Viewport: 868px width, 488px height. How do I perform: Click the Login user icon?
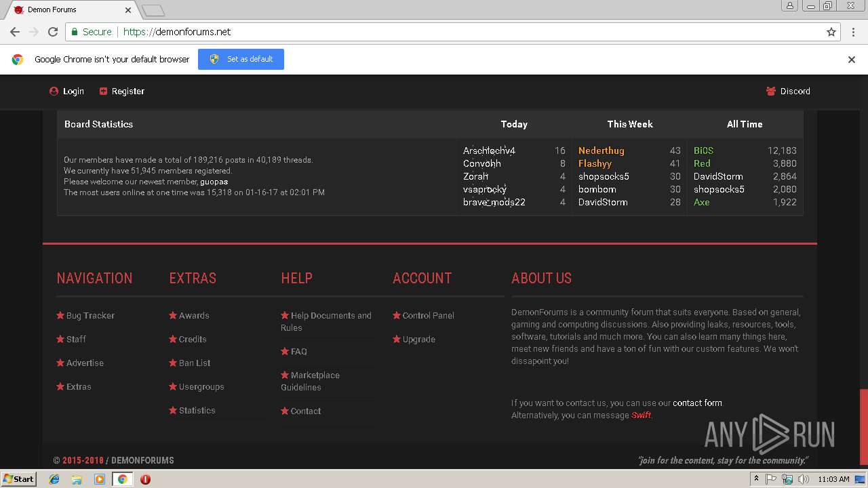(x=54, y=91)
